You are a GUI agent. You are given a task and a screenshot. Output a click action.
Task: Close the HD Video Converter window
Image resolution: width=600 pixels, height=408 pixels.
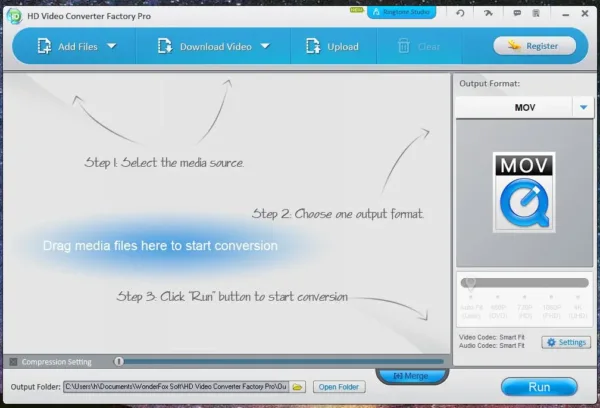pyautogui.click(x=585, y=13)
